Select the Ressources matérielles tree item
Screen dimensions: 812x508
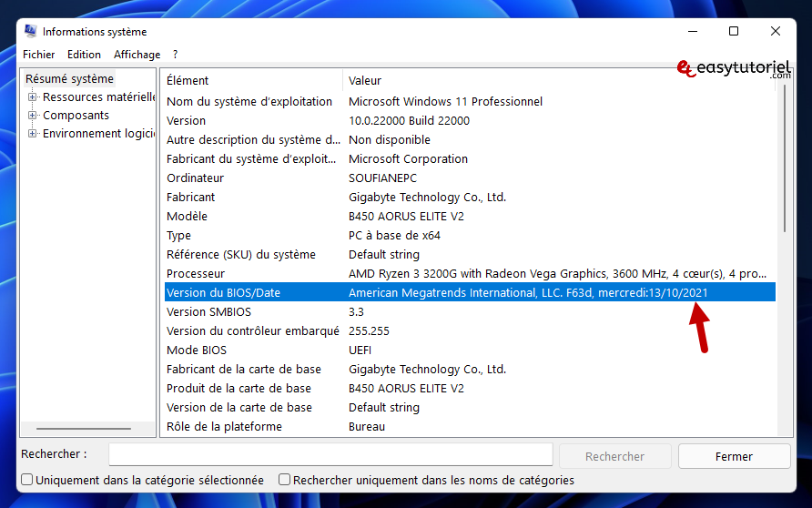click(x=98, y=97)
